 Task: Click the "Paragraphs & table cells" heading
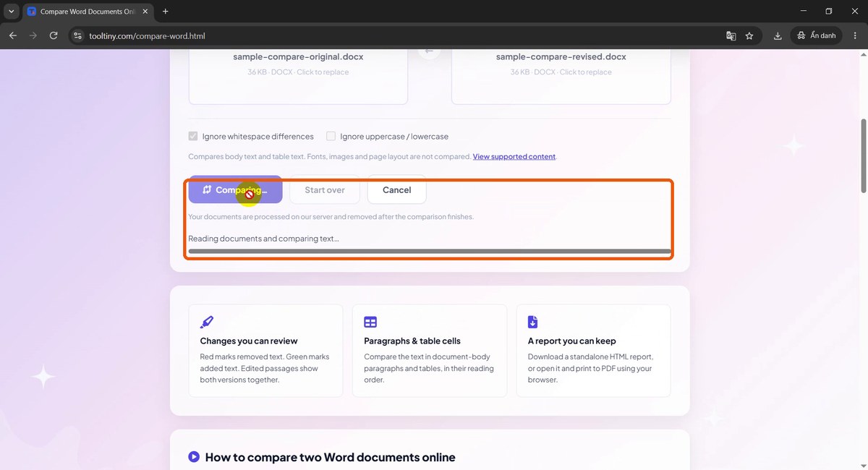(x=412, y=341)
